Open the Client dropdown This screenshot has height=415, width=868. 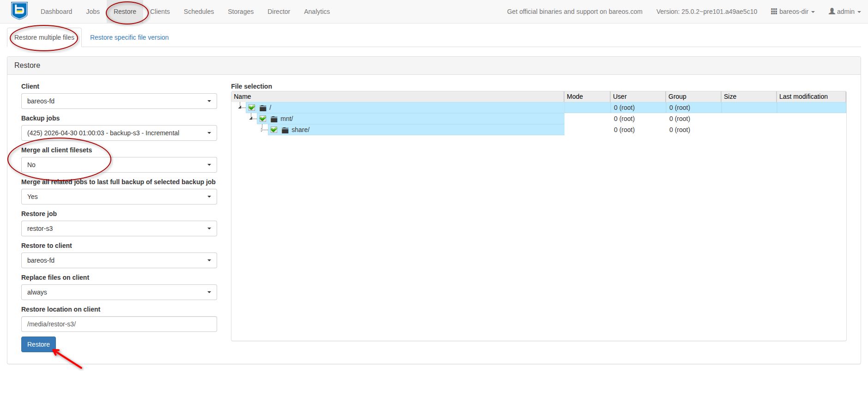[x=119, y=101]
